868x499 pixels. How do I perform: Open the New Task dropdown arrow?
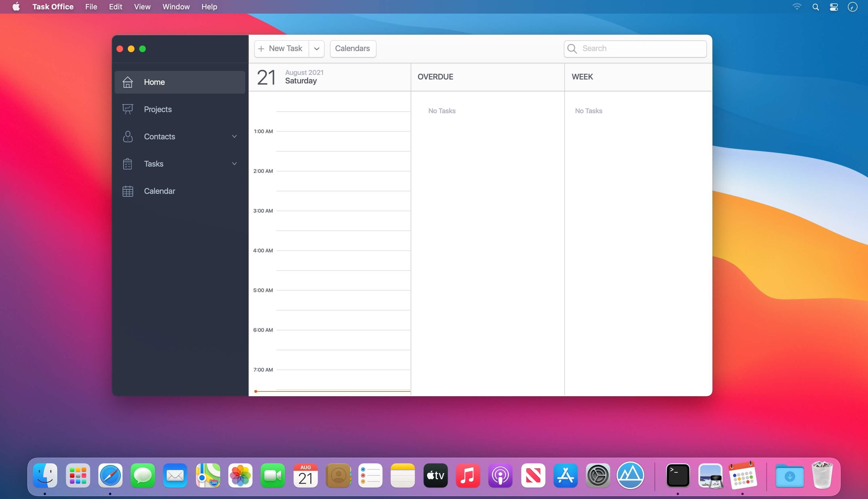click(316, 49)
